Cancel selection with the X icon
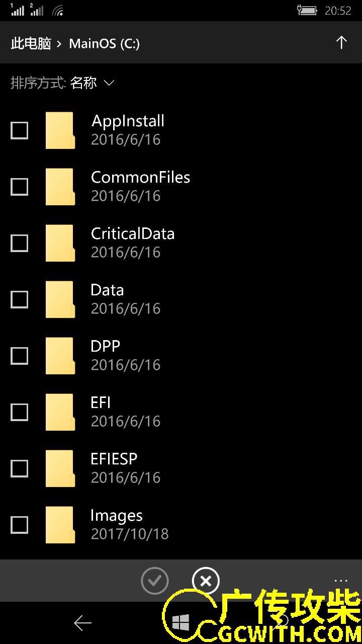Viewport: 362px width, 644px height. 206,581
